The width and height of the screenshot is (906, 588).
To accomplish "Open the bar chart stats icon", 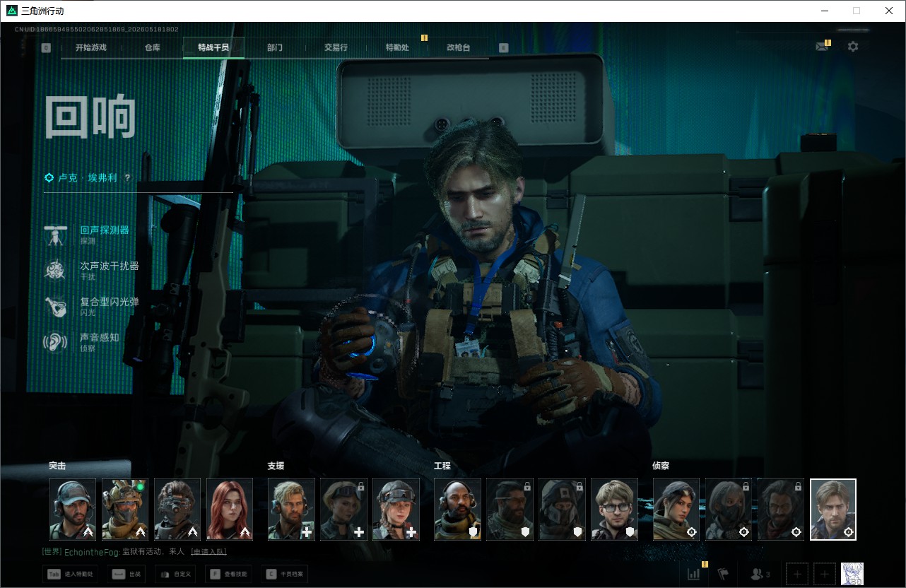I will point(693,574).
